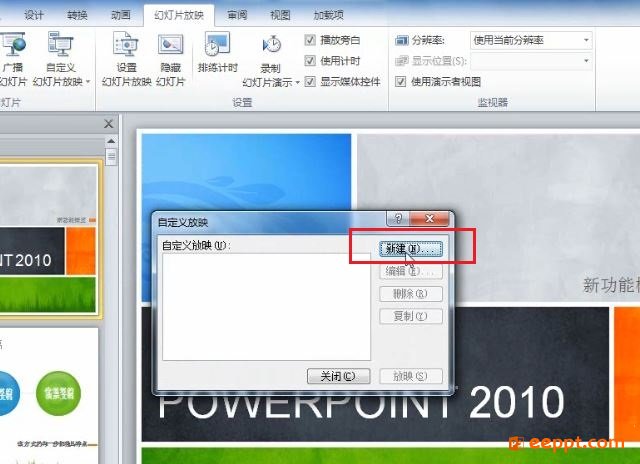Expand the 录制幻灯片演示 dropdown arrow
The image size is (640, 464).
tap(298, 82)
